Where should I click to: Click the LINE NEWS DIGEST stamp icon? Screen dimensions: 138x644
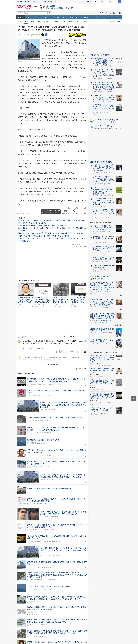(92, 121)
